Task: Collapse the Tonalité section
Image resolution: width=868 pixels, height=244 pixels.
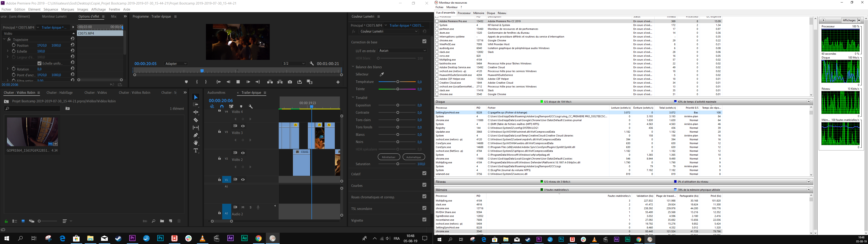Action: click(x=353, y=97)
